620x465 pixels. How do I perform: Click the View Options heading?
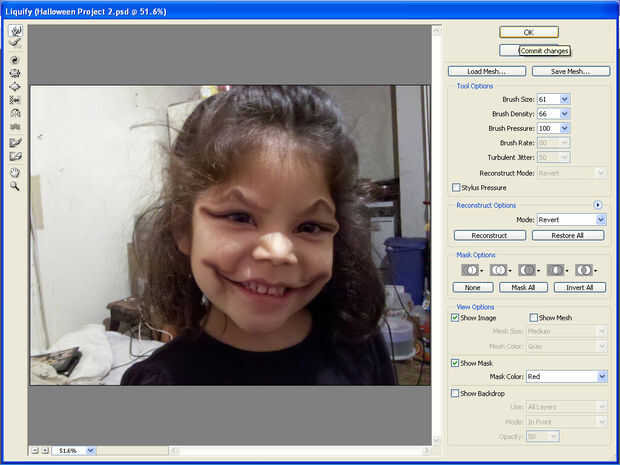point(475,307)
